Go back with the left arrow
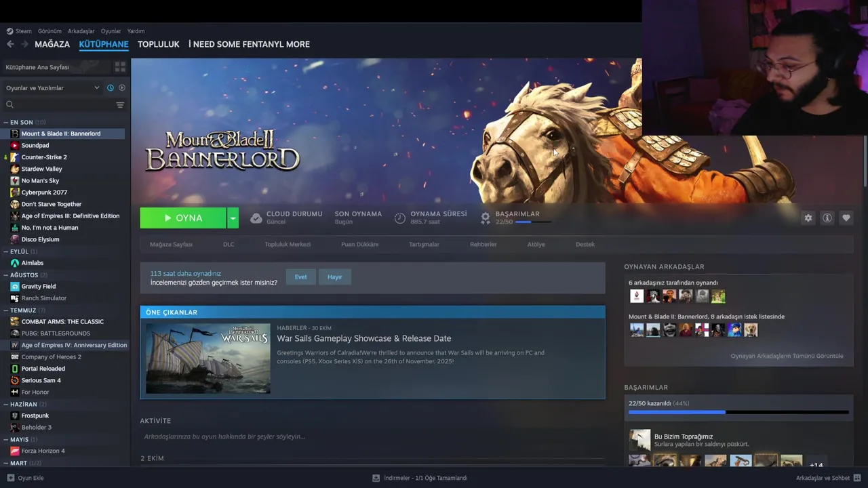The height and width of the screenshot is (488, 868). (10, 44)
